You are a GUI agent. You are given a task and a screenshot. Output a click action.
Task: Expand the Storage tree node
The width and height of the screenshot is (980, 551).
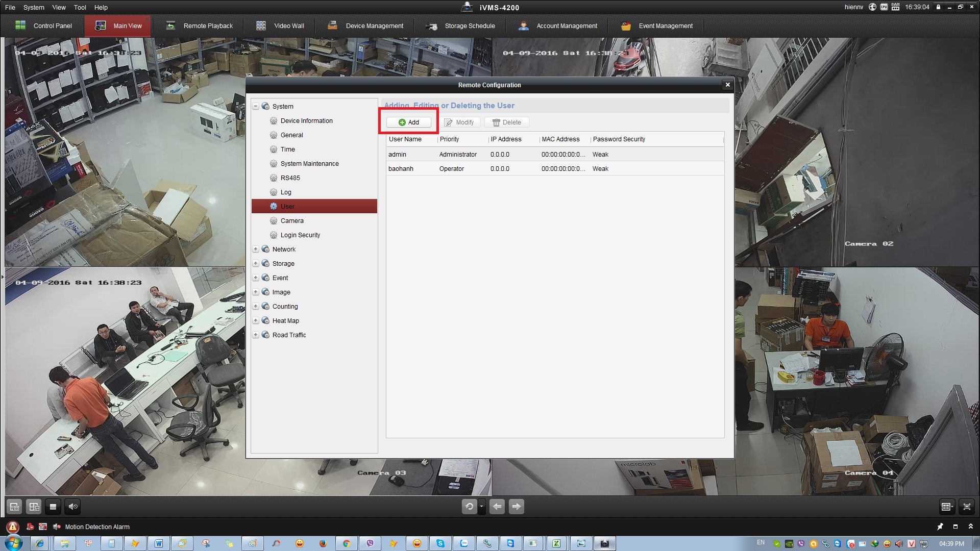[x=256, y=264]
